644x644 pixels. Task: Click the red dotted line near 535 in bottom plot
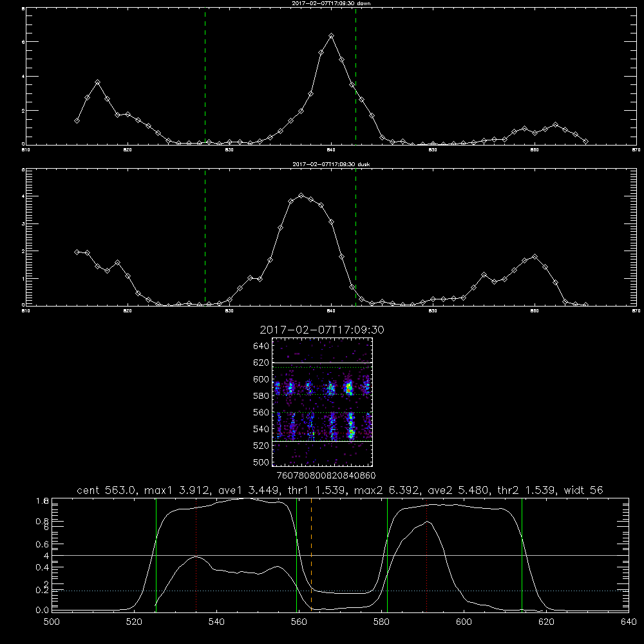click(196, 554)
